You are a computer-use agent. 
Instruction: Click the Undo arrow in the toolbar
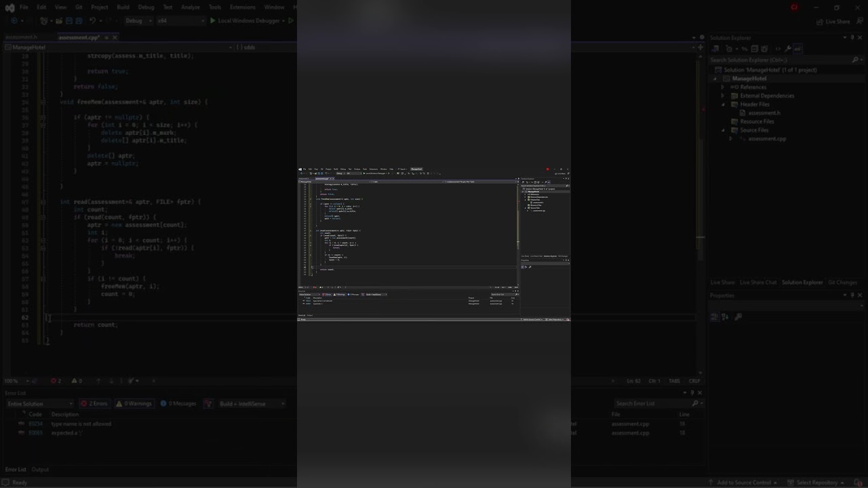pos(93,21)
